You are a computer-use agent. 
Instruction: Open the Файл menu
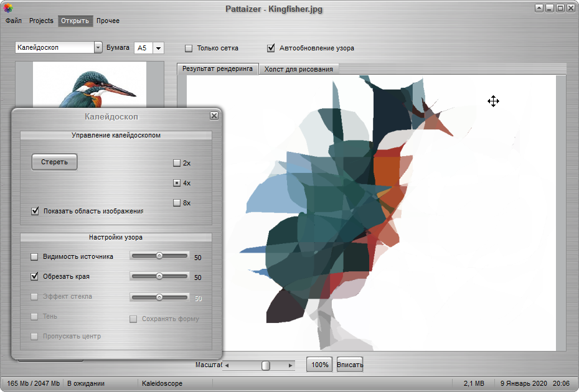pos(14,21)
